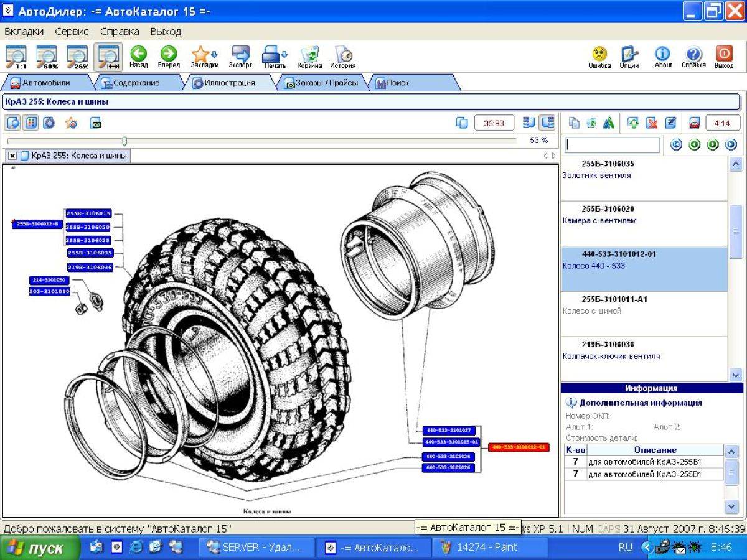Set illustration zoom to 50%
This screenshot has width=747, height=560.
(x=47, y=57)
